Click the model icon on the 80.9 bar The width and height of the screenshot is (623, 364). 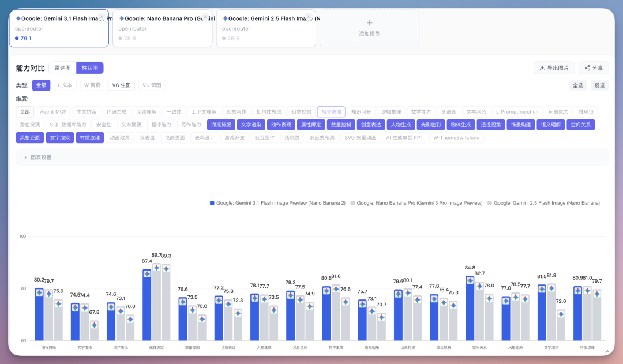pyautogui.click(x=577, y=291)
